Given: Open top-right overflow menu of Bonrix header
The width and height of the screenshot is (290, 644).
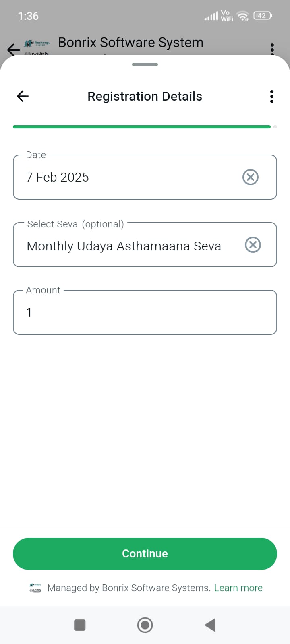Looking at the screenshot, I should pos(272,48).
